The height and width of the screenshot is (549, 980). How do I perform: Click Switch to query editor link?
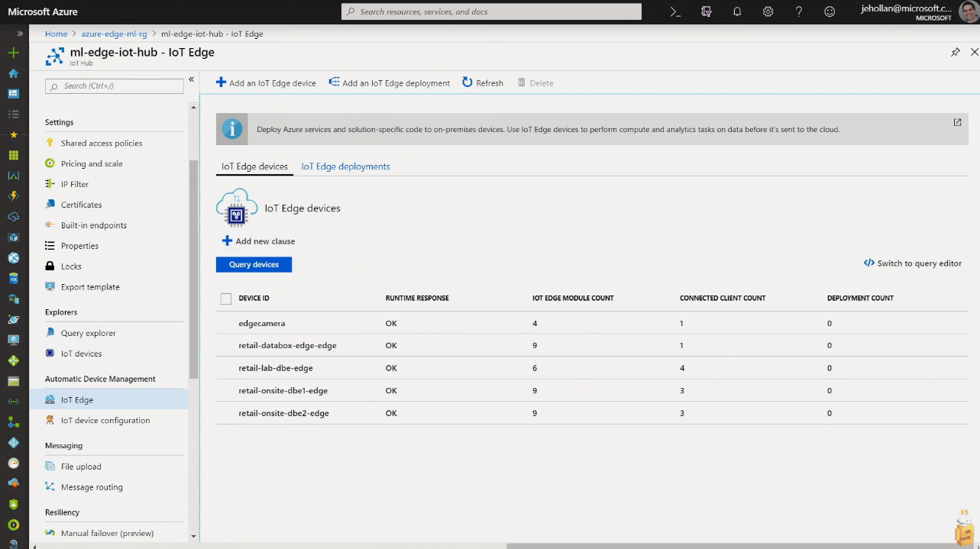[x=913, y=263]
